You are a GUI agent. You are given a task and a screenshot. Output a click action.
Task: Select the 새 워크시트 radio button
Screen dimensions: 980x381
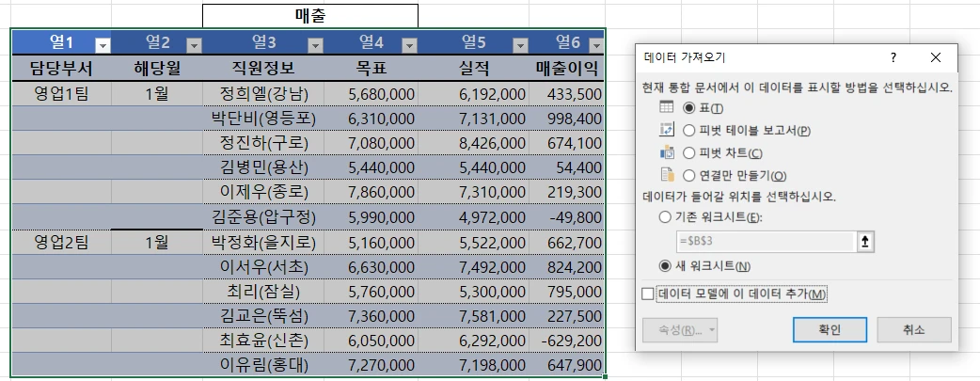pos(667,266)
